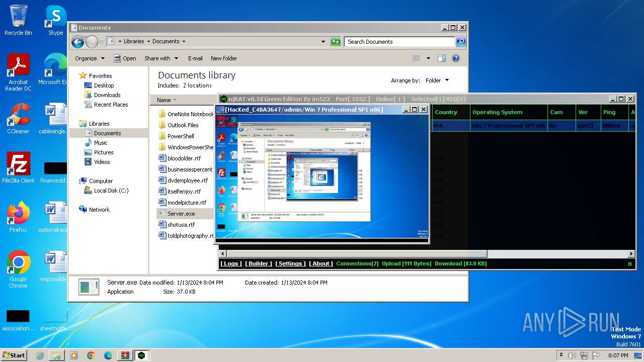This screenshot has height=362, width=644.
Task: Click the Edge taskbar icon
Action: [x=108, y=355]
